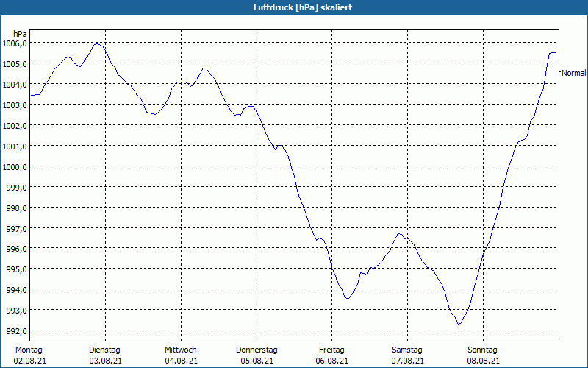
Task: Click the 'Normal' pressure marker label
Action: click(x=574, y=73)
